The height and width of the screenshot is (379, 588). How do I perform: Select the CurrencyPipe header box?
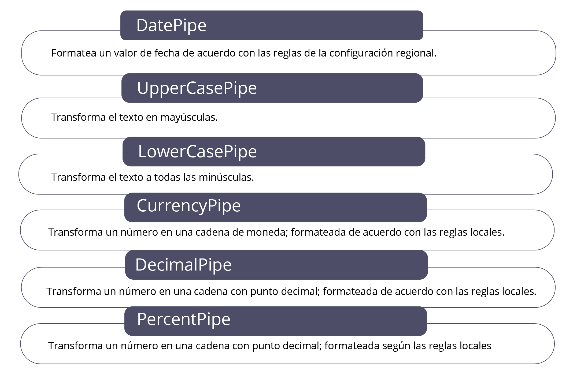pos(275,207)
